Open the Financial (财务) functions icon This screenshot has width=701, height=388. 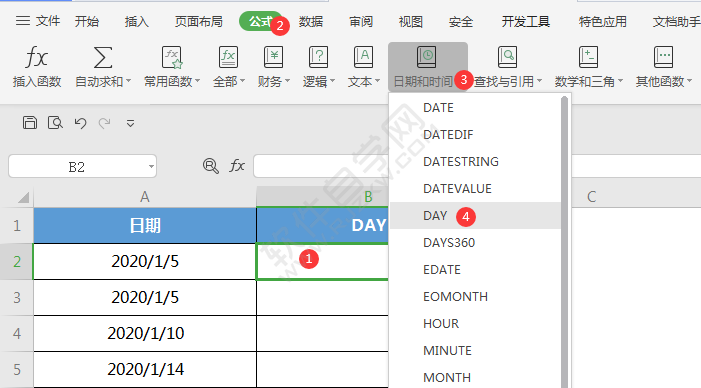click(273, 58)
